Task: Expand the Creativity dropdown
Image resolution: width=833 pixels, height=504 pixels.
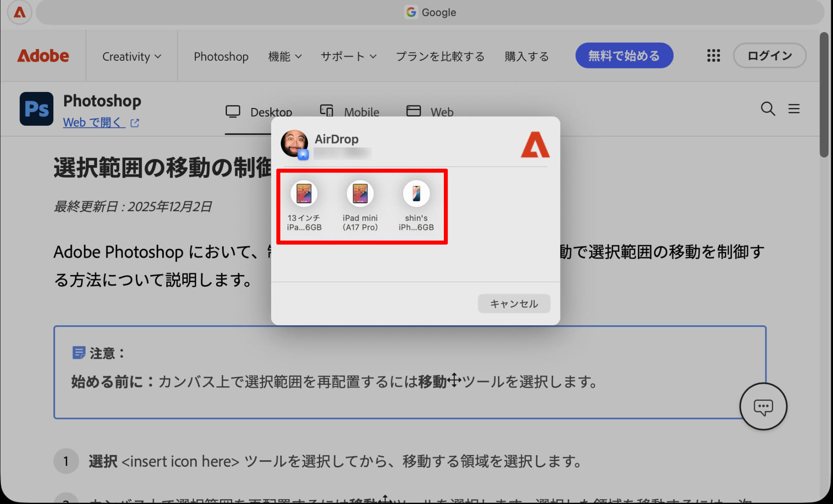Action: click(x=131, y=56)
